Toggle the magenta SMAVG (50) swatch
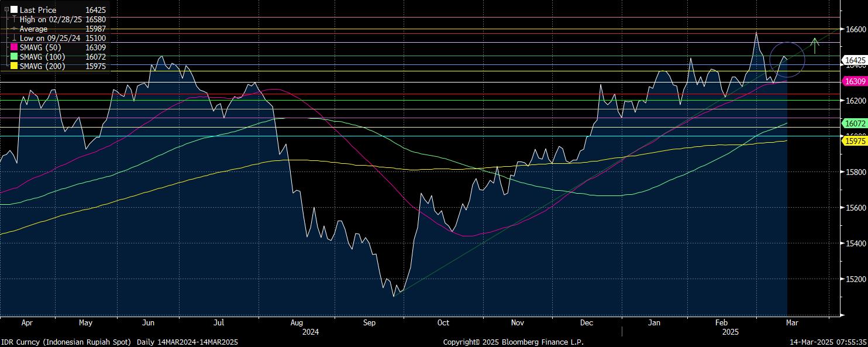868x347 pixels. [x=15, y=47]
